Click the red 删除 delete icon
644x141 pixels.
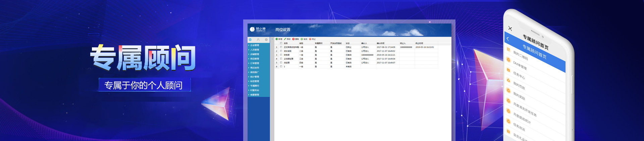tap(293, 39)
